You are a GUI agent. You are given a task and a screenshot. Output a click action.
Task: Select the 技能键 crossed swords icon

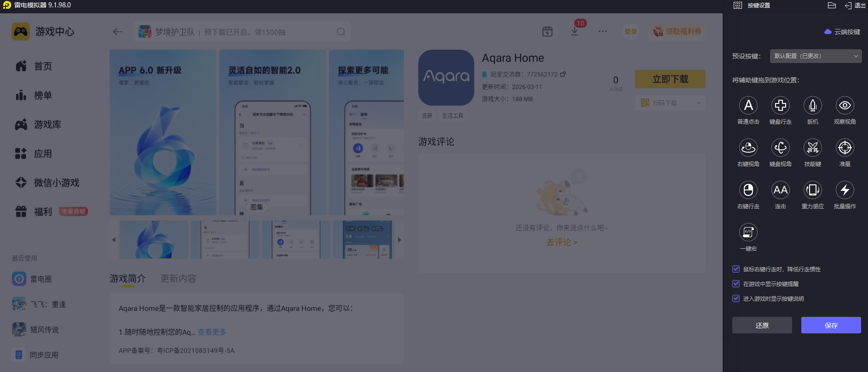coord(812,148)
